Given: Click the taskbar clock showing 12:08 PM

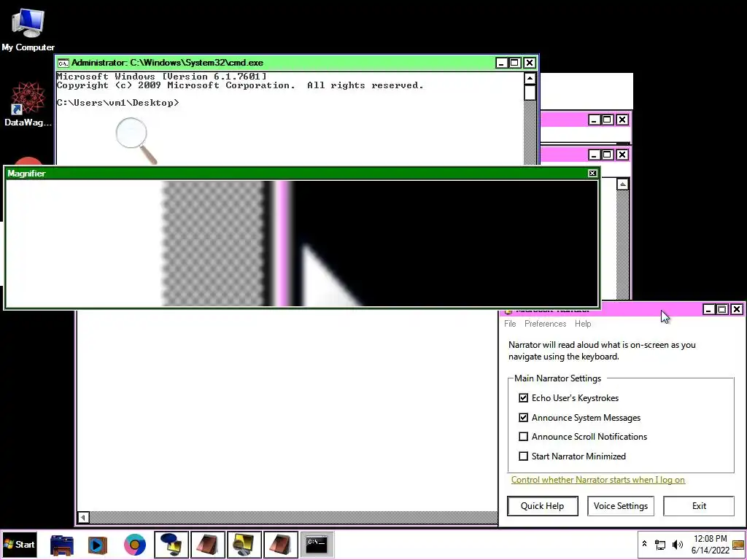Looking at the screenshot, I should coord(711,544).
